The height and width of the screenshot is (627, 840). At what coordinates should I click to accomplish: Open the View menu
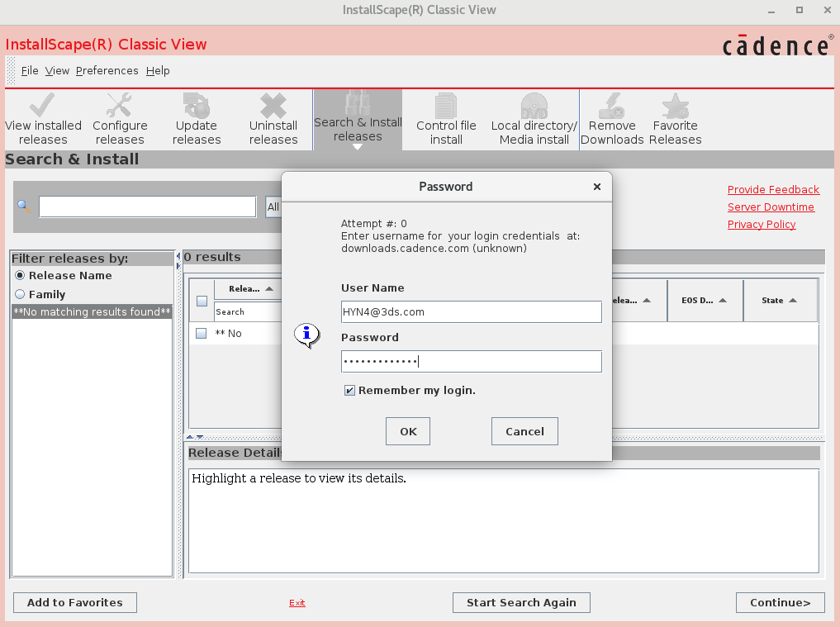56,71
